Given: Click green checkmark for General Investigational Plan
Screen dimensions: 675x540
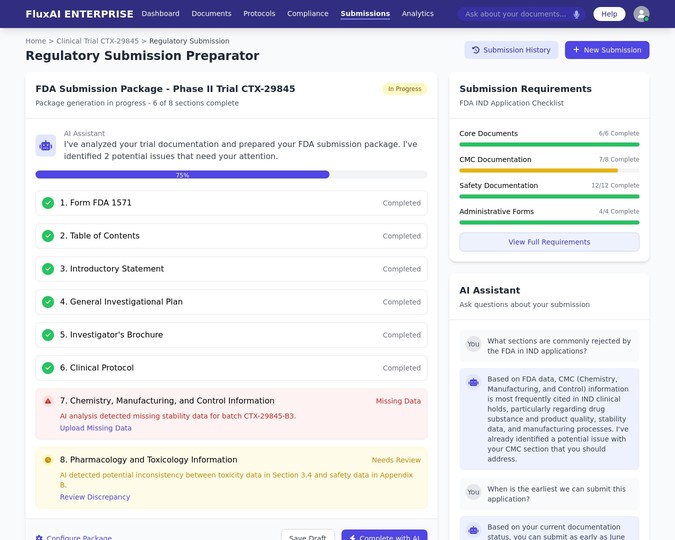Looking at the screenshot, I should click(48, 302).
